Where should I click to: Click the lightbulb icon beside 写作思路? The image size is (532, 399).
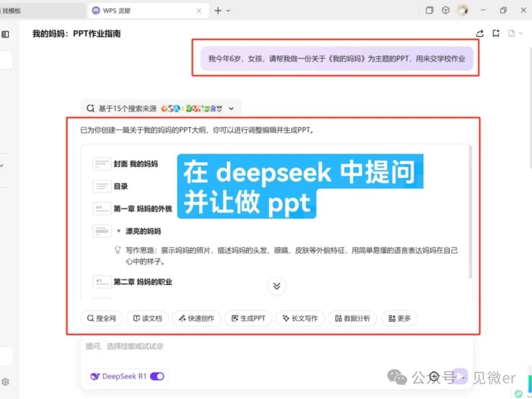coord(118,250)
